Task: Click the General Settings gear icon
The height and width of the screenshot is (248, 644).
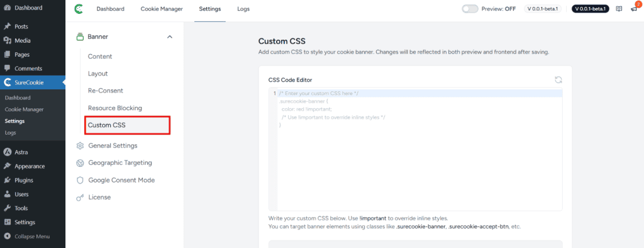Action: click(80, 145)
